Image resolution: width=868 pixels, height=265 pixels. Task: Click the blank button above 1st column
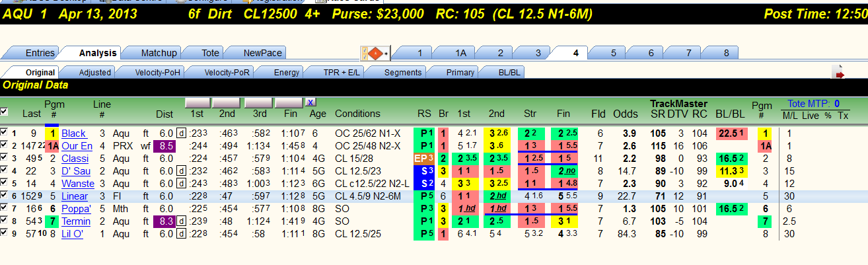pyautogui.click(x=198, y=102)
